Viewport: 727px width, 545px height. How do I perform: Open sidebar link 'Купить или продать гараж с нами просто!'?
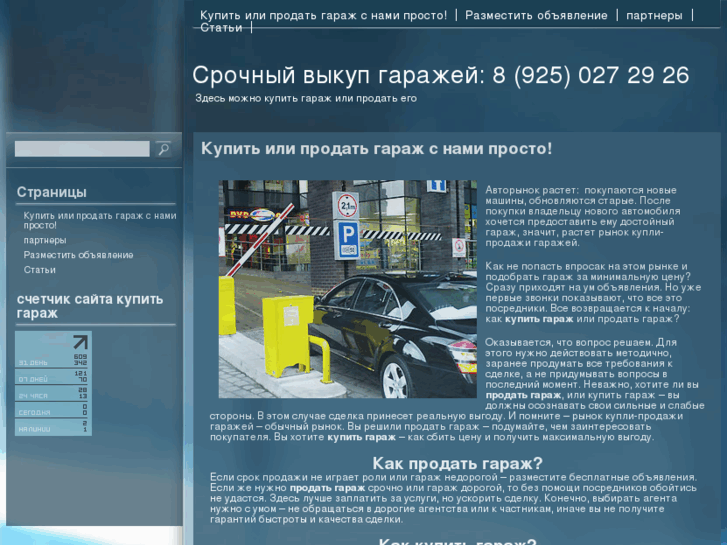100,220
